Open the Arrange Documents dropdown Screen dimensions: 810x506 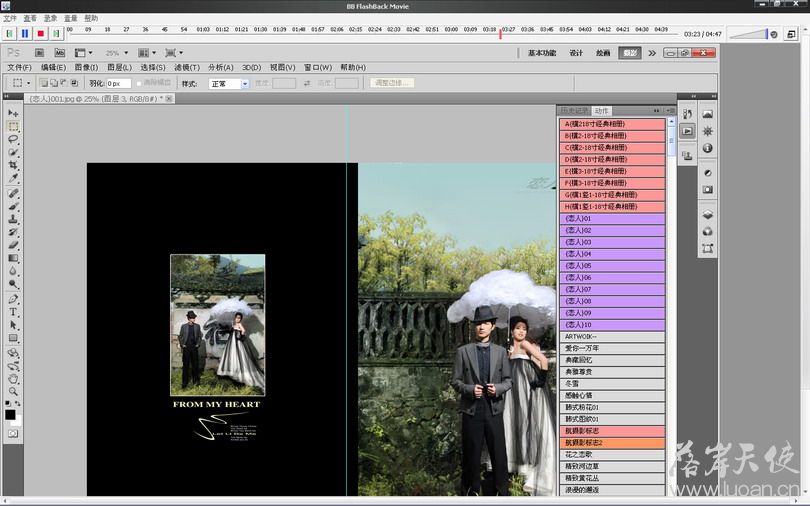[x=147, y=53]
